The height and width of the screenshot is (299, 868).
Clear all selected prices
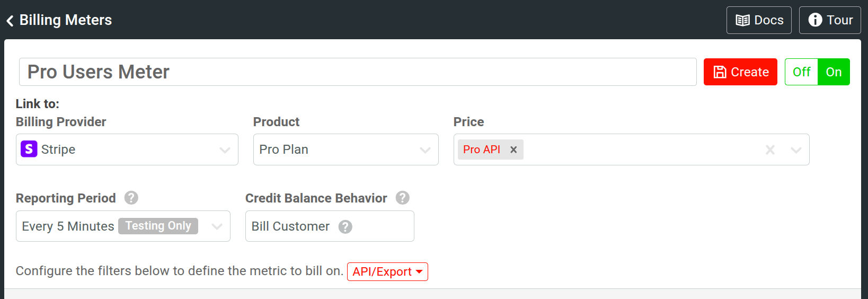tap(770, 150)
